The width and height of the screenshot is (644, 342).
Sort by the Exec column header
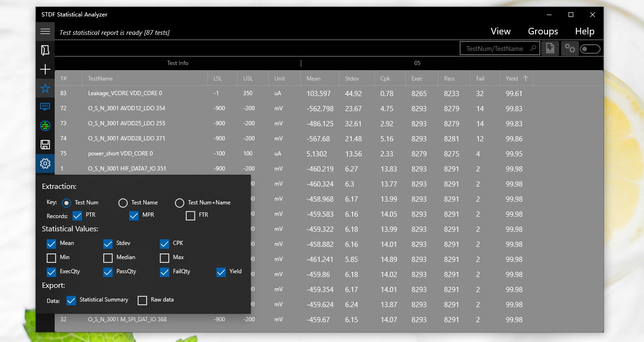tap(422, 78)
